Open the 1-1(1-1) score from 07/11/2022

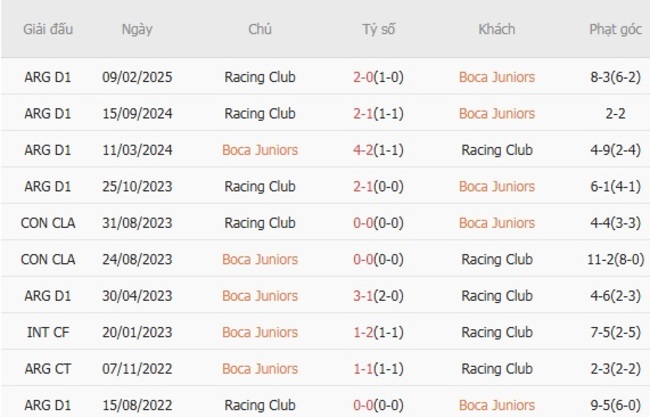(x=379, y=369)
